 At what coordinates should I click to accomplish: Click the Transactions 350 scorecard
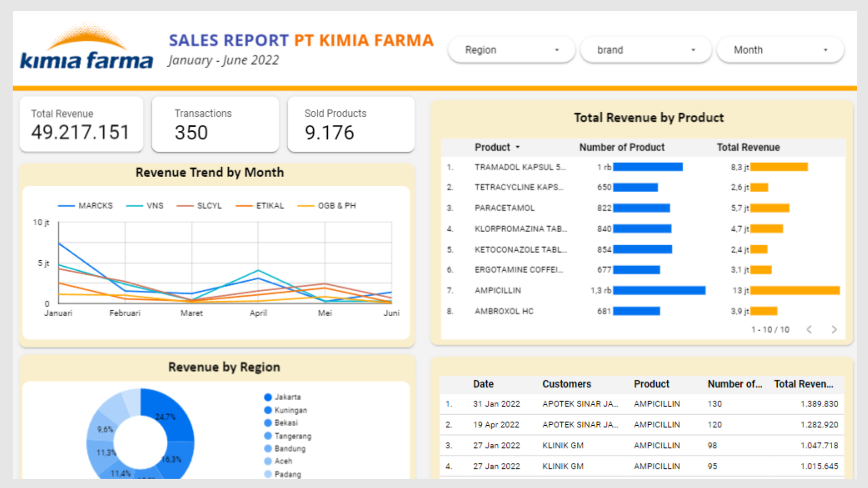coord(215,124)
